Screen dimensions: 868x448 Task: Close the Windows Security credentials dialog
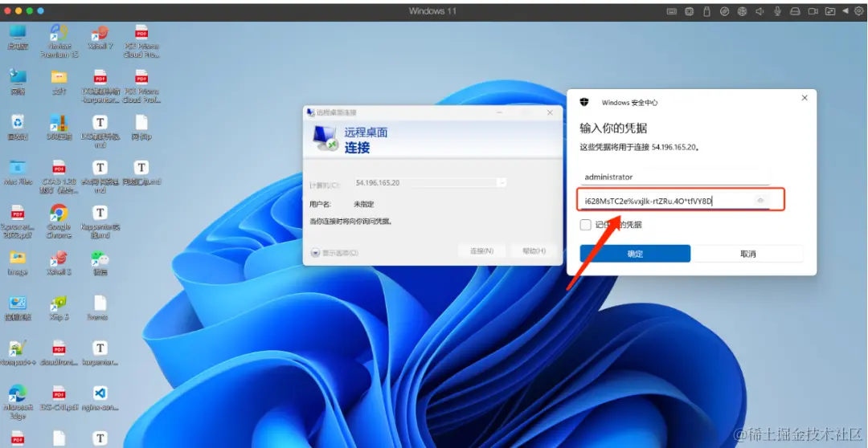[805, 98]
